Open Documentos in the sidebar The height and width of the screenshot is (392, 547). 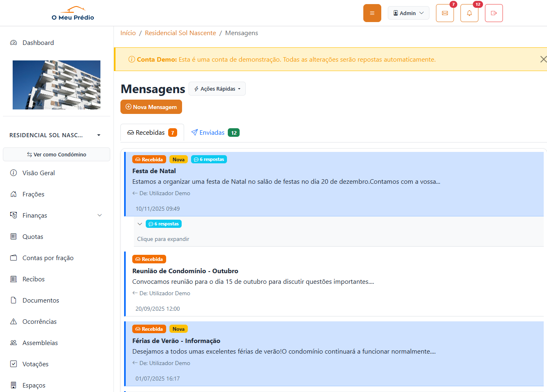point(40,300)
